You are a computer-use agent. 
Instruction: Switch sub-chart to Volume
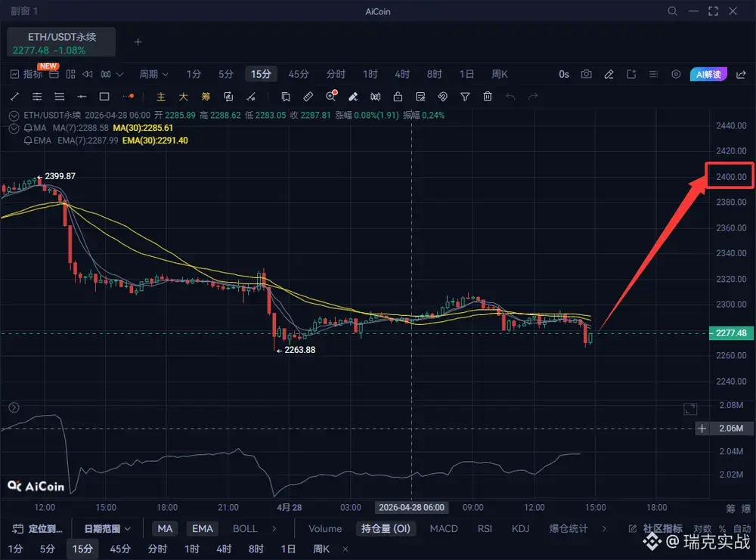(325, 529)
